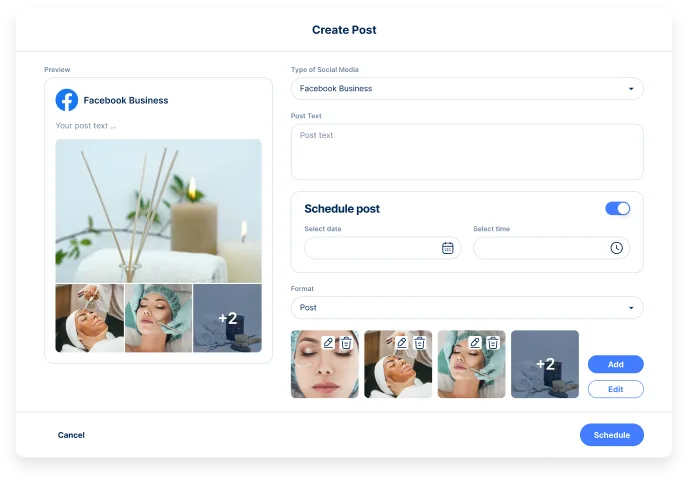Turn off the Schedule post toggle
This screenshot has width=688, height=482.
tap(617, 209)
